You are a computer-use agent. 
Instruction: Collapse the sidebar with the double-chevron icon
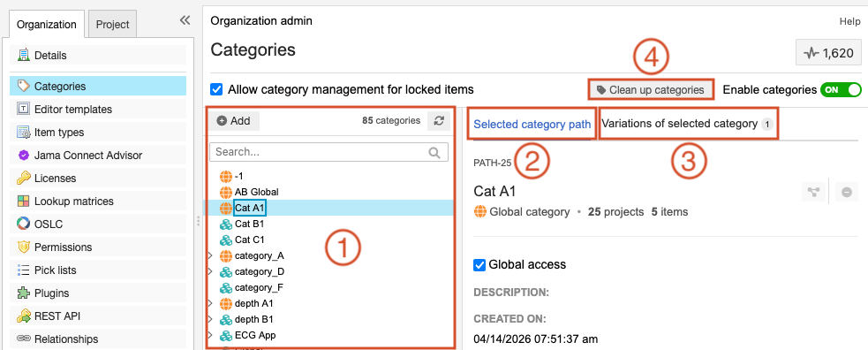point(185,20)
